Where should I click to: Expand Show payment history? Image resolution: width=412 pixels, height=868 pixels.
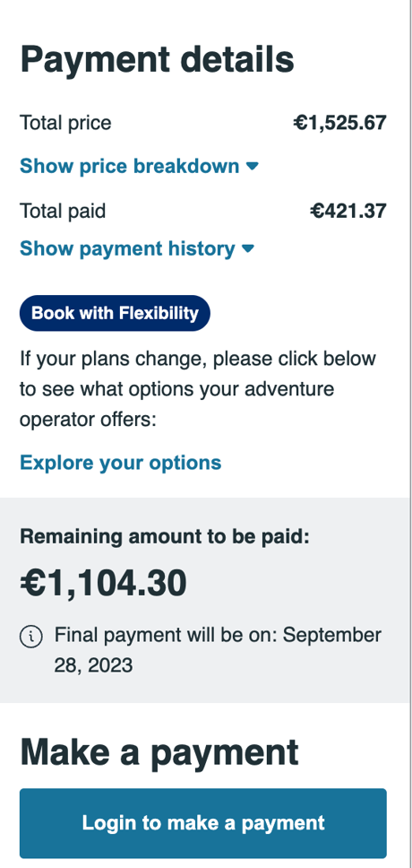click(137, 248)
